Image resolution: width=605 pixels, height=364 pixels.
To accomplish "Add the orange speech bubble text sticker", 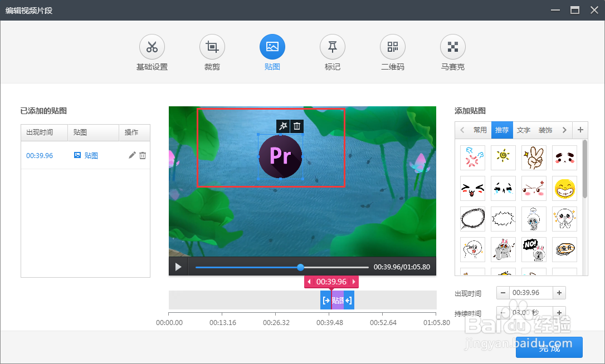I will click(564, 249).
